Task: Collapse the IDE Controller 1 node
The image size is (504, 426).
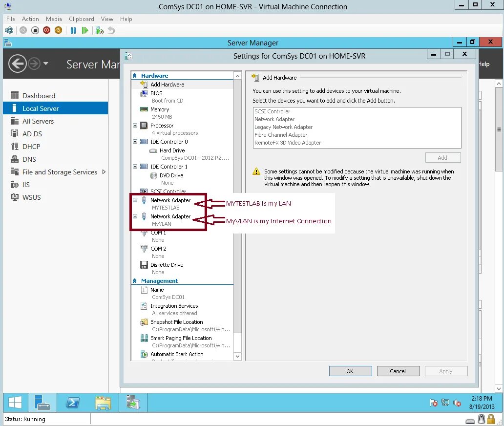Action: (x=135, y=167)
